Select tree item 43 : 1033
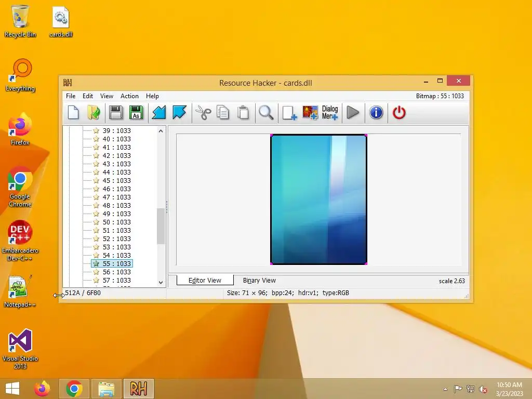Image resolution: width=532 pixels, height=399 pixels. coord(117,164)
